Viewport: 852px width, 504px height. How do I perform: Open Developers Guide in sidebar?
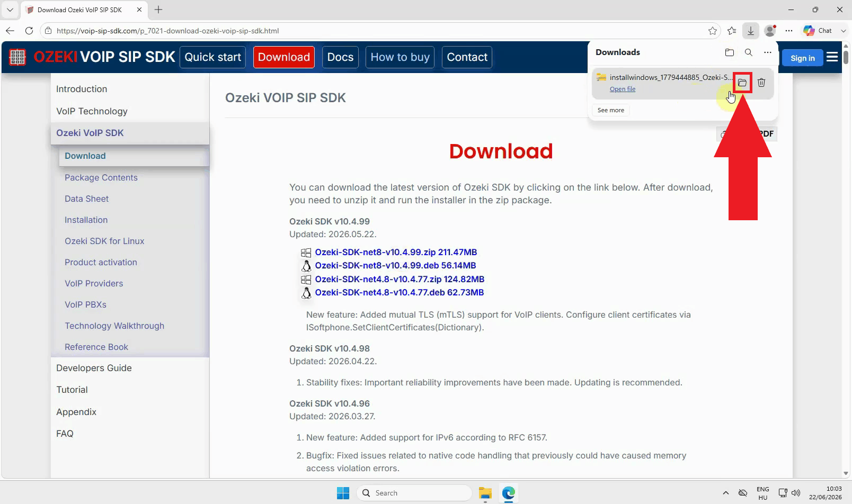tap(94, 368)
